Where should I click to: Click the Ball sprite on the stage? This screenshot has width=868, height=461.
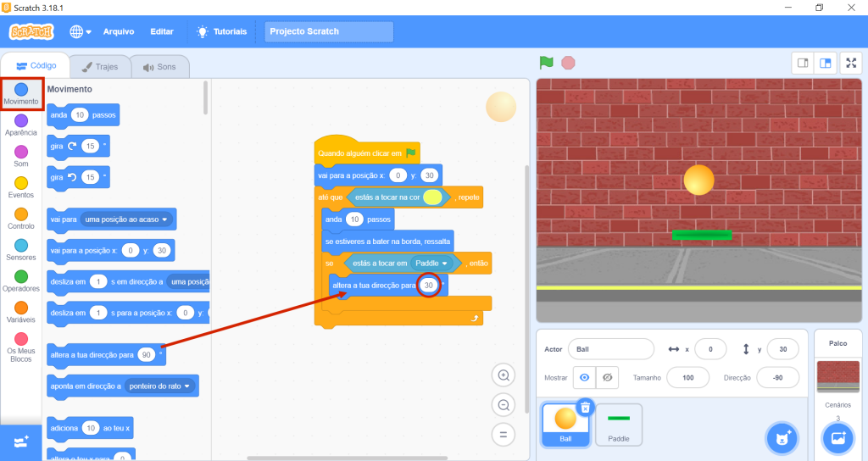pyautogui.click(x=698, y=180)
